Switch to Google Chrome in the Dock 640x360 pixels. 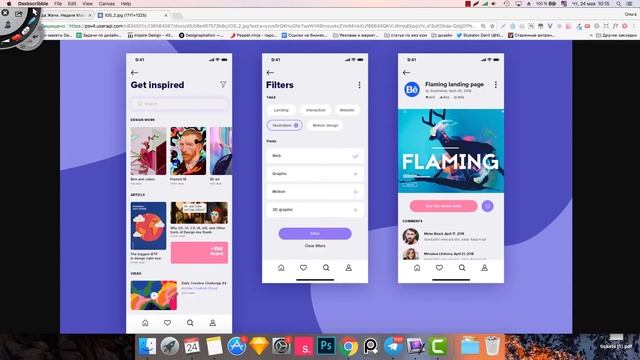[x=348, y=346]
